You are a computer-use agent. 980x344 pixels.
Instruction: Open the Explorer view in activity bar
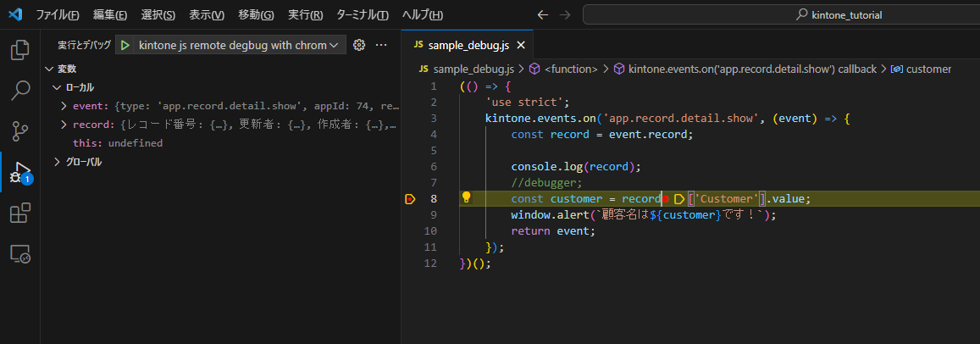click(19, 50)
